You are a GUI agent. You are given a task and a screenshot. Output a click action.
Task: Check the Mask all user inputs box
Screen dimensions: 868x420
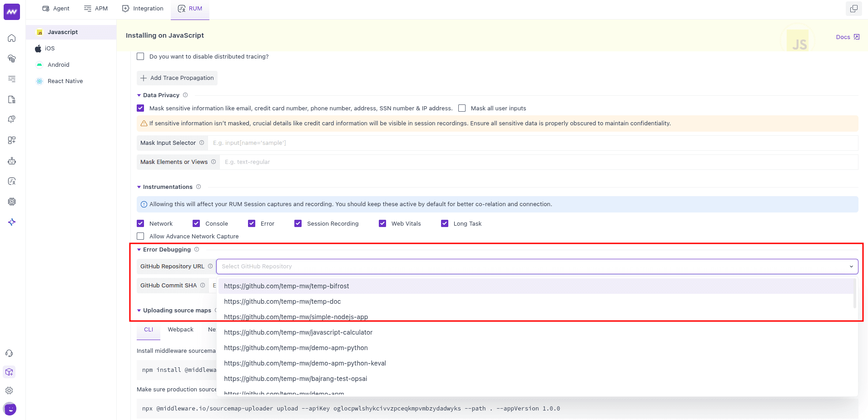pos(462,108)
